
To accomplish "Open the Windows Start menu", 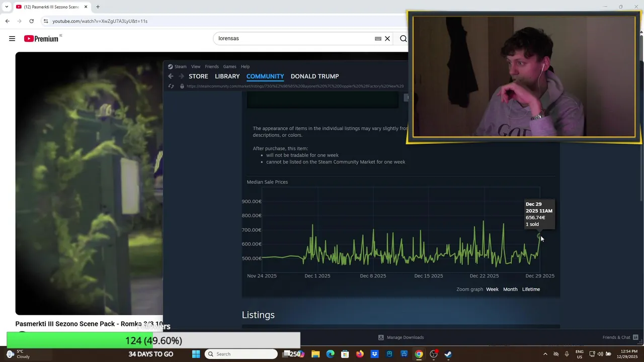I will click(196, 354).
